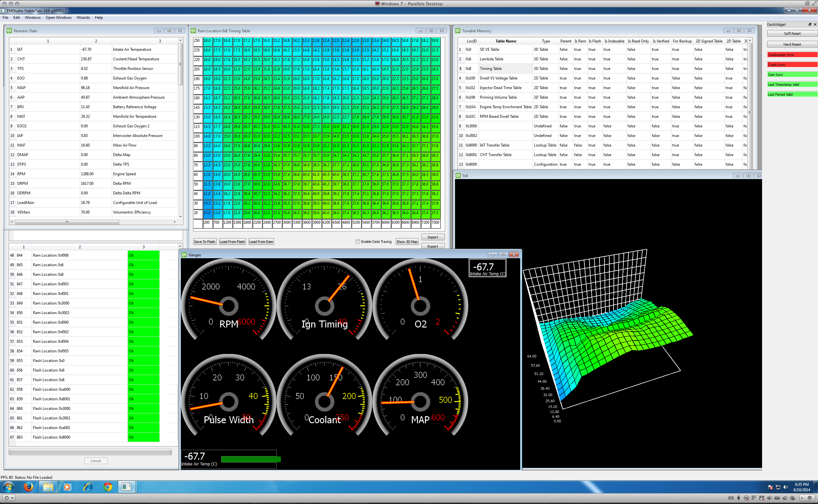Open Internet Explorer in the taskbar
Viewport: 818px width, 504px height.
tap(88, 487)
